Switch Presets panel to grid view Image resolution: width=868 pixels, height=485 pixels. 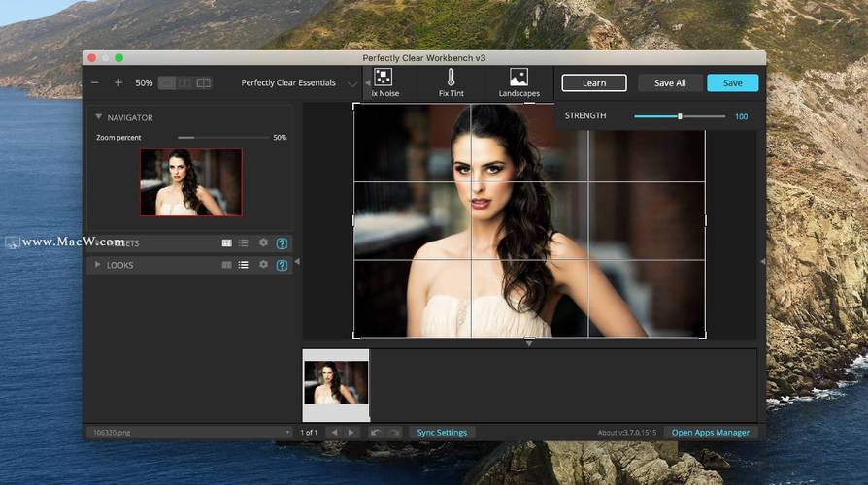click(227, 243)
